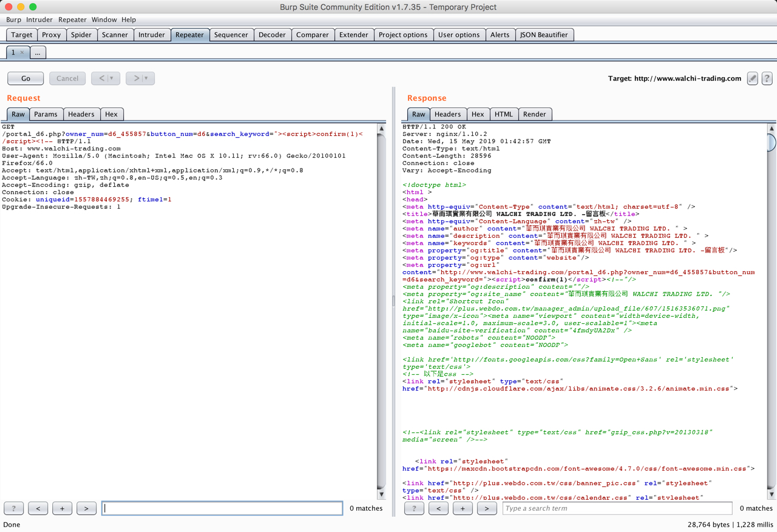Send the request with the Go button

pyautogui.click(x=25, y=78)
